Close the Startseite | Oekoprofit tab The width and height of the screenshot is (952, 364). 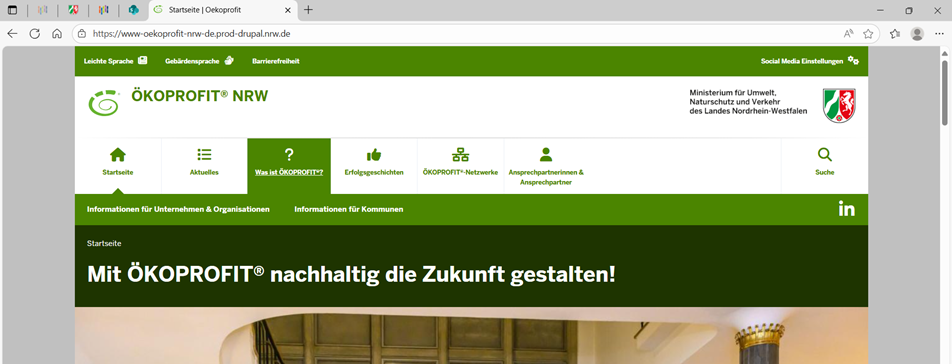point(288,10)
